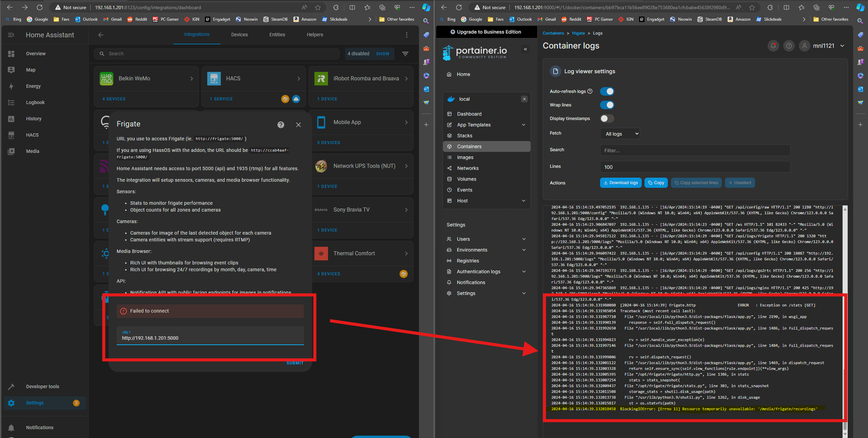This screenshot has width=868, height=438.
Task: Click the Portainer notifications bell icon
Action: coord(773,46)
